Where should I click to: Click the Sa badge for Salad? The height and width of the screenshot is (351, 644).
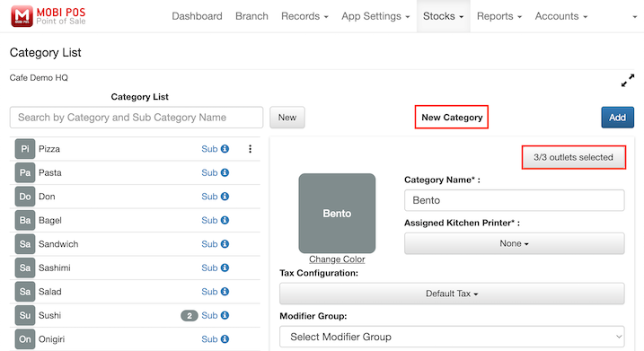(x=25, y=292)
